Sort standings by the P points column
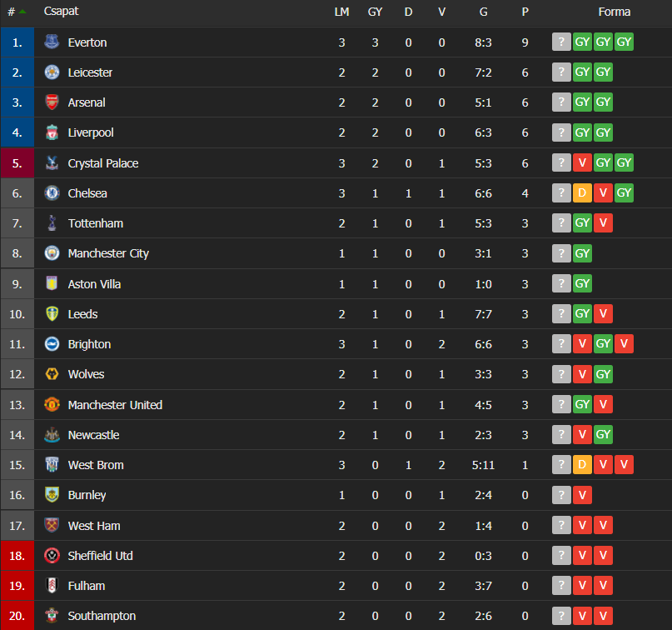Image resolution: width=672 pixels, height=630 pixels. pyautogui.click(x=525, y=12)
